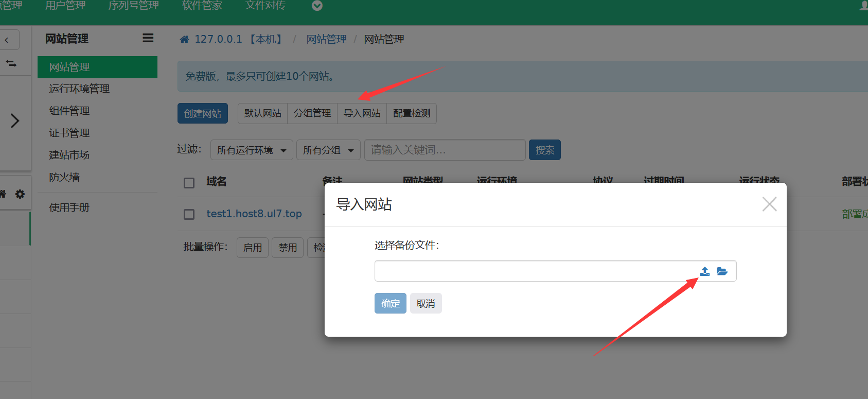Open 软件管家 in top navigation
868x399 pixels.
point(202,6)
